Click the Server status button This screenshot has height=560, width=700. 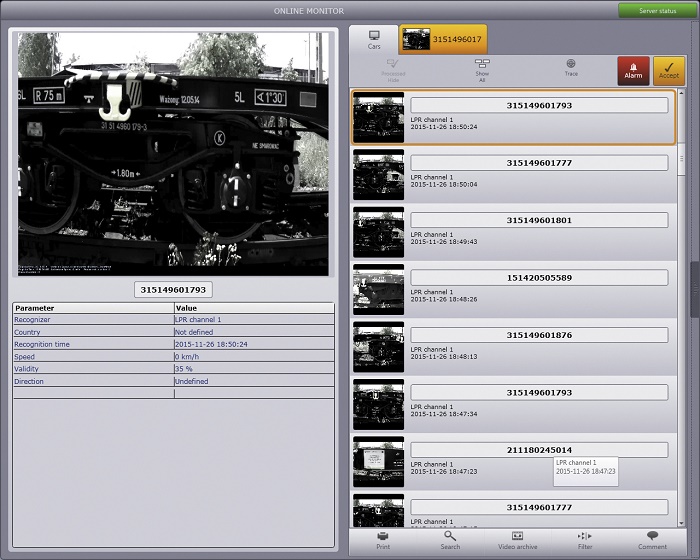tap(652, 10)
